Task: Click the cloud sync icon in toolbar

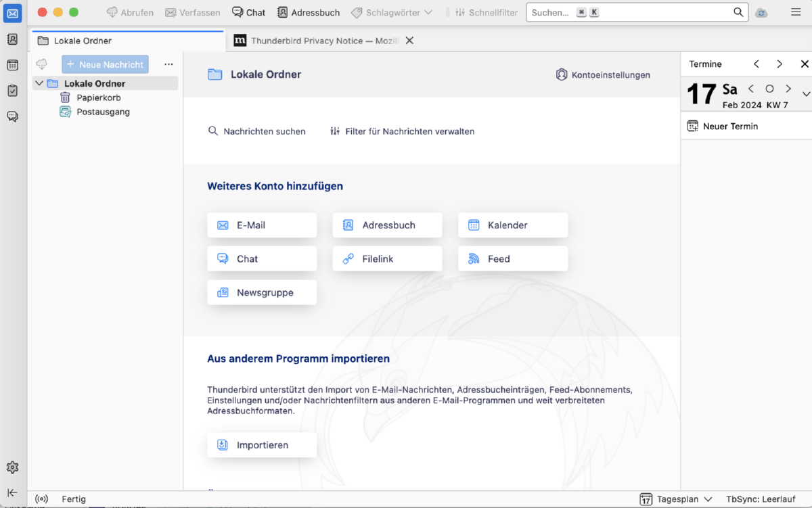Action: point(761,13)
